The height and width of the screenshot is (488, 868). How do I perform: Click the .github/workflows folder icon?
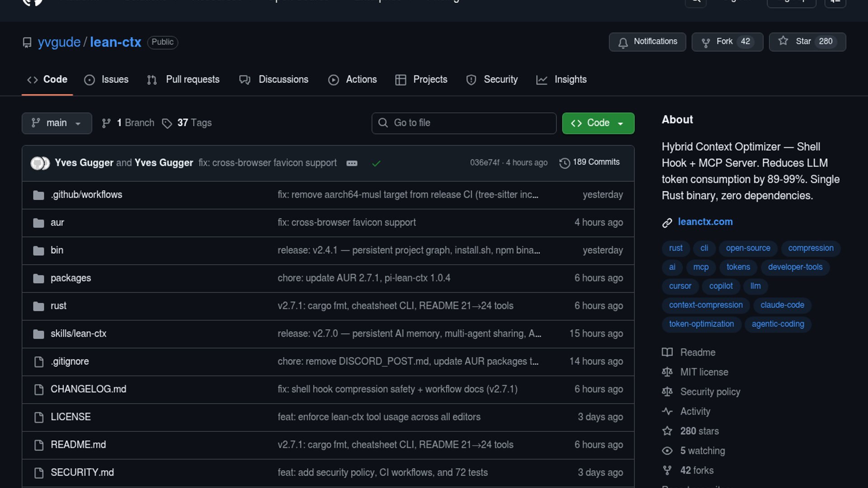38,195
